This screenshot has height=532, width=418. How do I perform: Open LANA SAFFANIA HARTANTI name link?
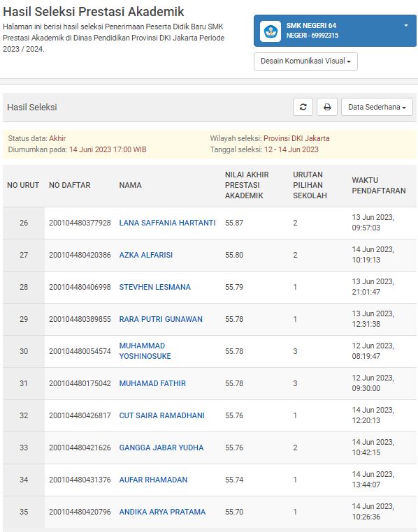167,223
